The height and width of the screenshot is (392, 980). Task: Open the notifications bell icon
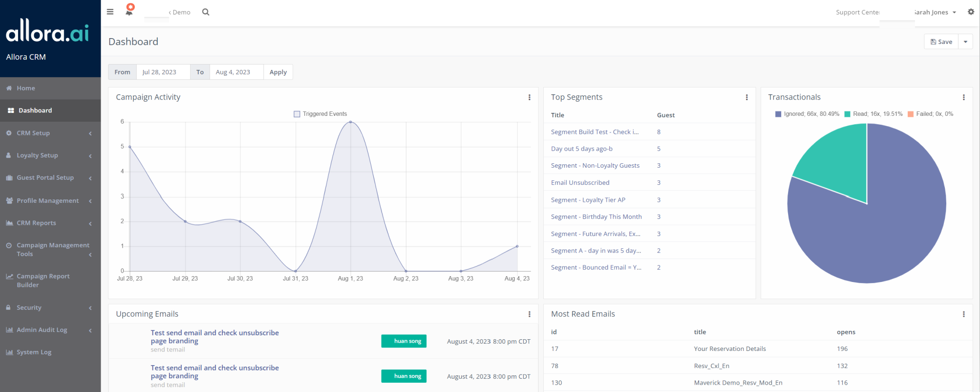[x=129, y=10]
